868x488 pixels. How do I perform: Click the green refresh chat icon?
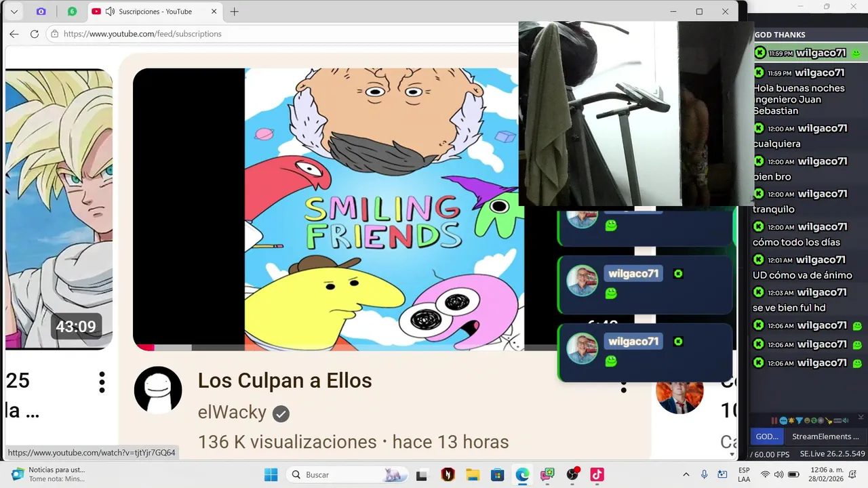pyautogui.click(x=814, y=420)
